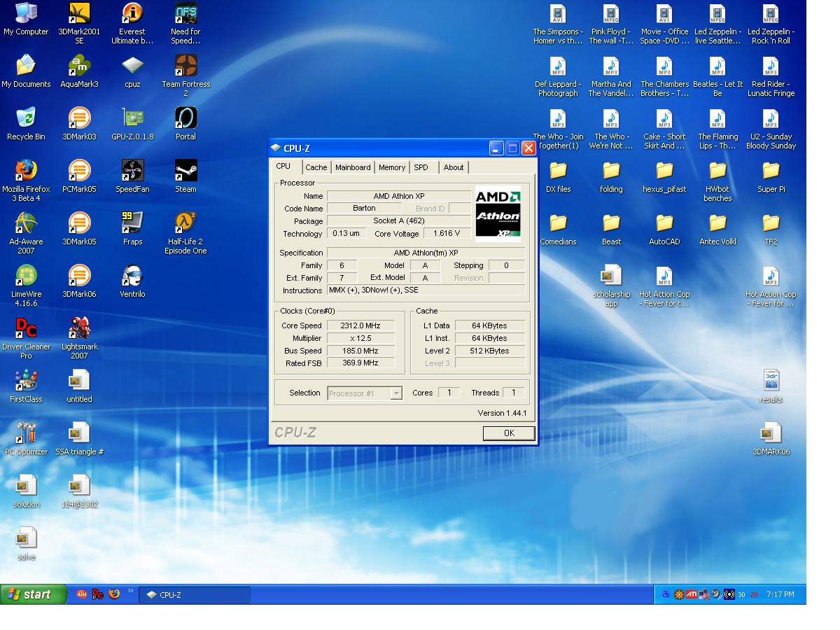Open the My Computer desktop icon

(x=26, y=19)
